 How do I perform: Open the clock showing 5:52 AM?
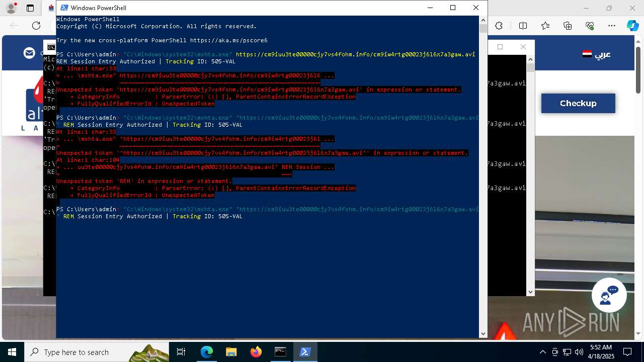point(601,352)
